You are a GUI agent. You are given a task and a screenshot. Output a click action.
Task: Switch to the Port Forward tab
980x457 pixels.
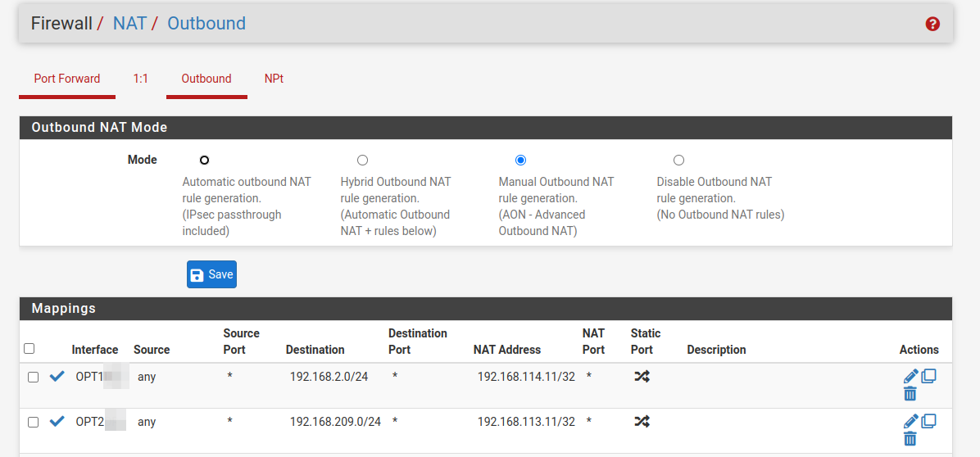tap(67, 79)
